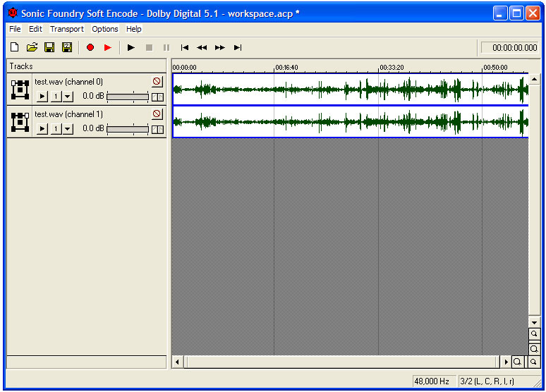Click the speaker-layout icon for test.wav (channel 0)
The height and width of the screenshot is (392, 546).
(x=20, y=90)
